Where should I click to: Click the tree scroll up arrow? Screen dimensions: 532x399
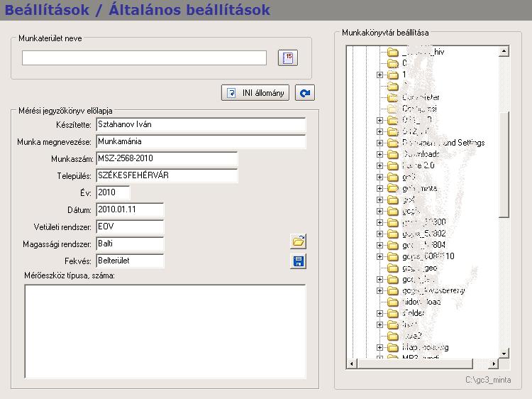coord(504,51)
